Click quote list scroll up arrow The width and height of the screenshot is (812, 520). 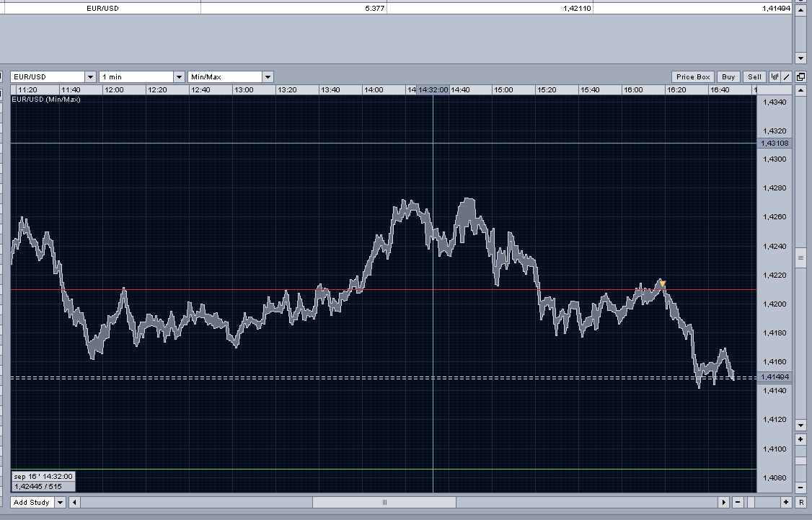click(800, 10)
